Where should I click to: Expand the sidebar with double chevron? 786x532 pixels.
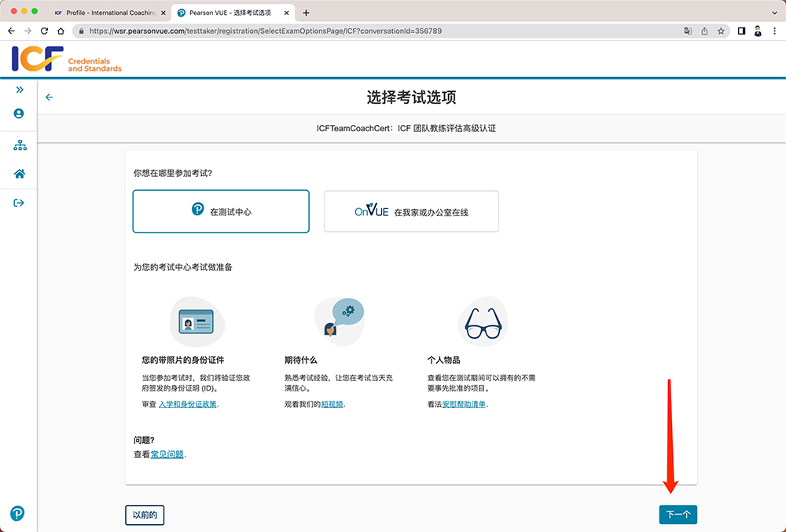19,90
